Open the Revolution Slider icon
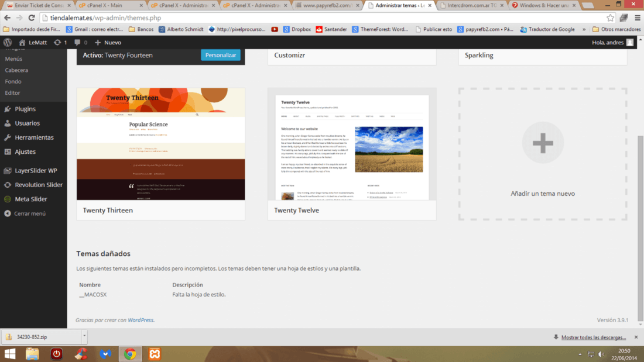This screenshot has height=362, width=644. (8, 185)
